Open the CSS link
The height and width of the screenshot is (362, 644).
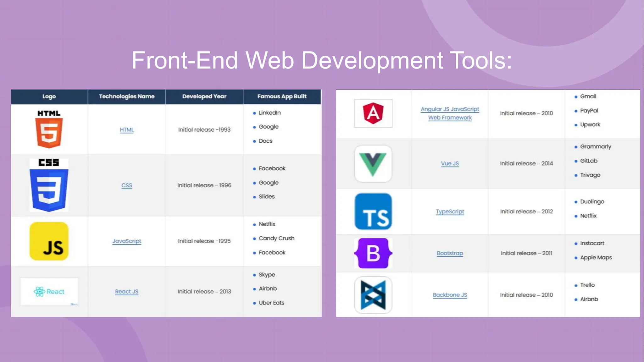[127, 185]
